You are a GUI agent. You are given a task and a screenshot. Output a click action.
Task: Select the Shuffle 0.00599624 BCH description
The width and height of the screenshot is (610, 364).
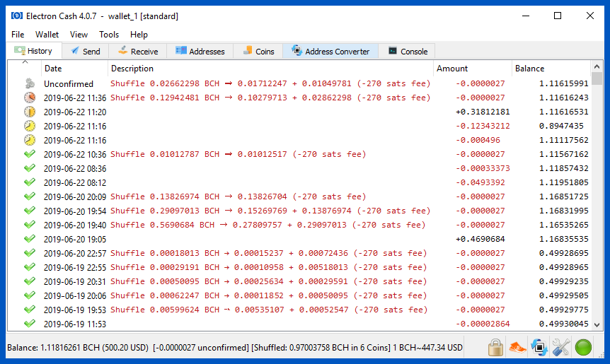[269, 310]
